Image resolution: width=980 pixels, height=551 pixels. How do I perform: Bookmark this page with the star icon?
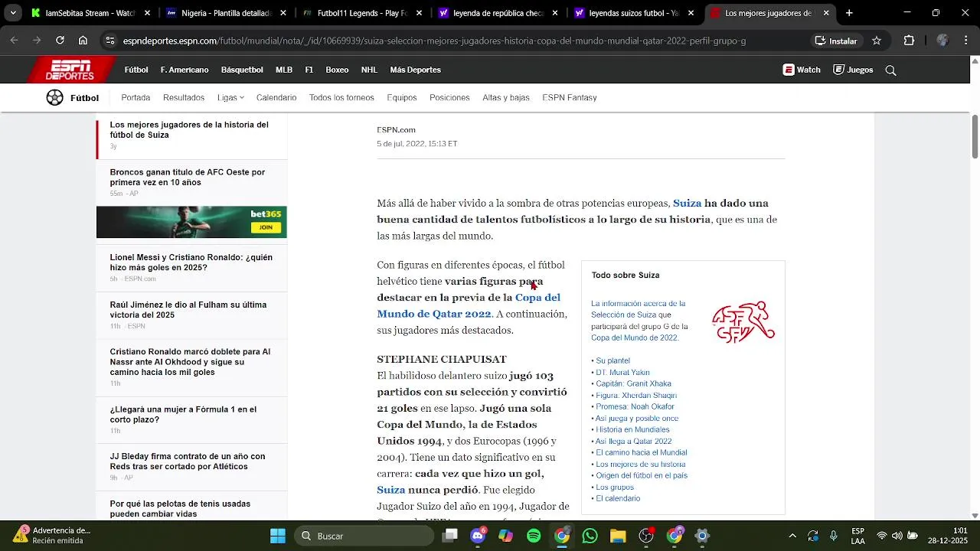(877, 41)
